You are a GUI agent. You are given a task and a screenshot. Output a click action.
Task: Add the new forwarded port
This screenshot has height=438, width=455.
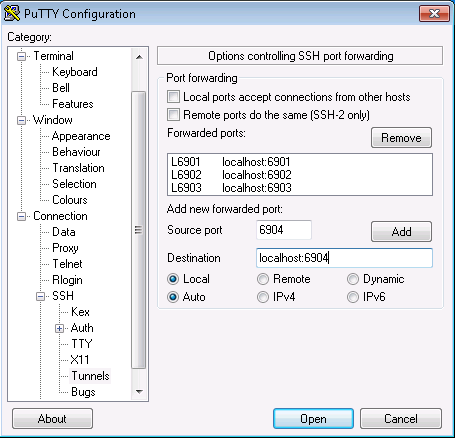click(x=401, y=231)
